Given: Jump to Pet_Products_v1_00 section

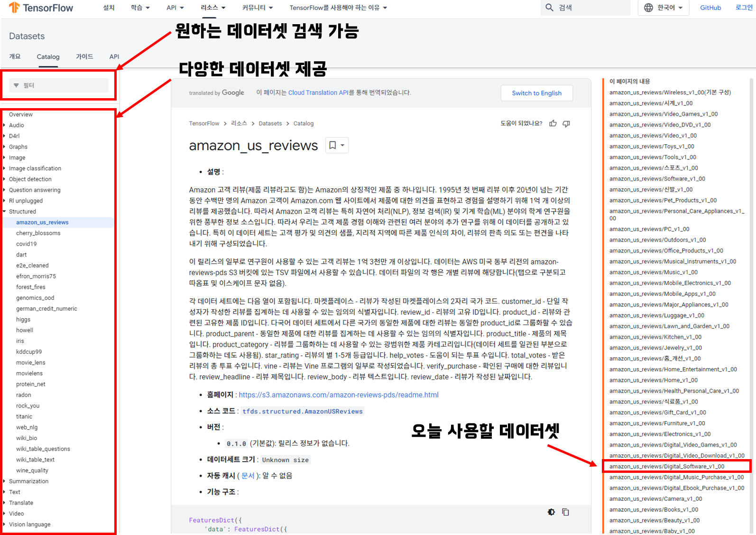Looking at the screenshot, I should [x=663, y=200].
